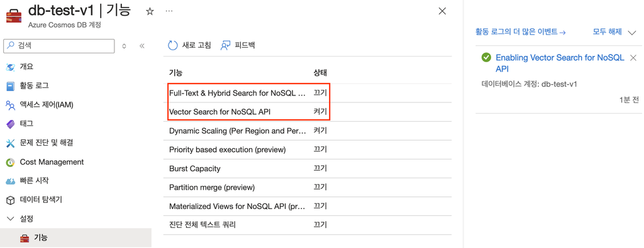
Task: Click 끄기 status of Partition merge row
Action: click(x=320, y=187)
